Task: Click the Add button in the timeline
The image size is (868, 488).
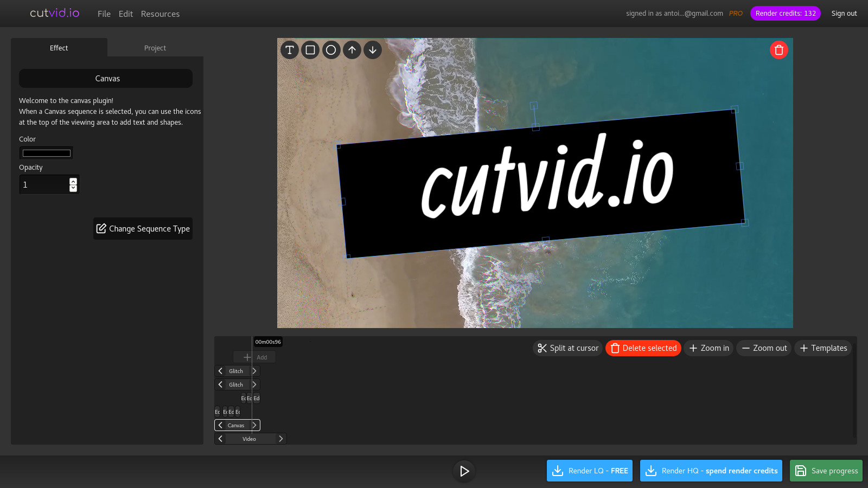Action: pyautogui.click(x=254, y=357)
